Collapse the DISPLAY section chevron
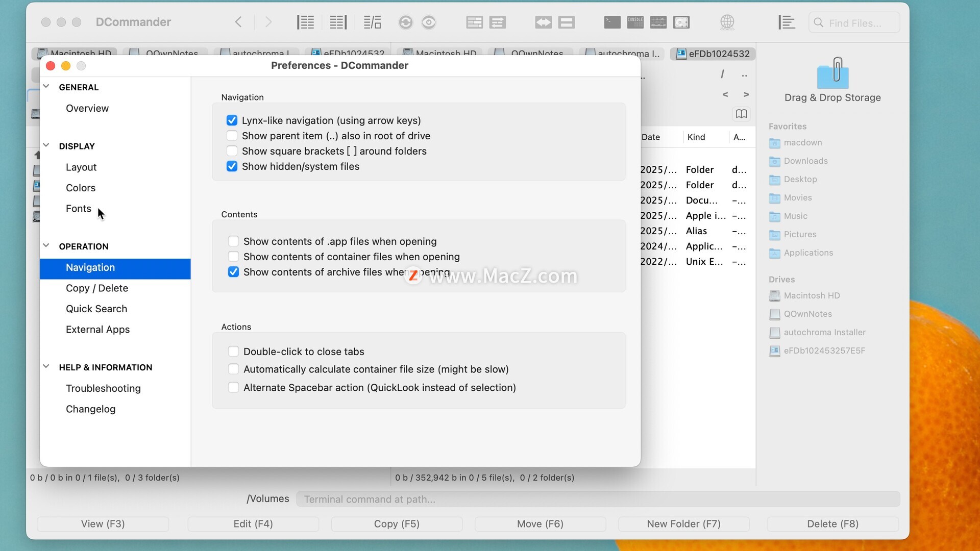Viewport: 980px width, 551px height. tap(46, 145)
